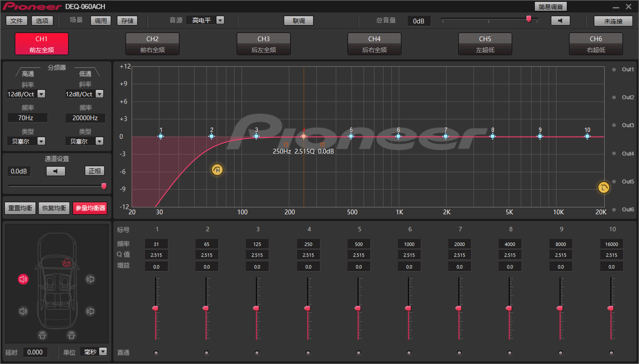This screenshot has width=639, height=364.
Task: Mute channel in channel settings panel
Action: [x=56, y=171]
